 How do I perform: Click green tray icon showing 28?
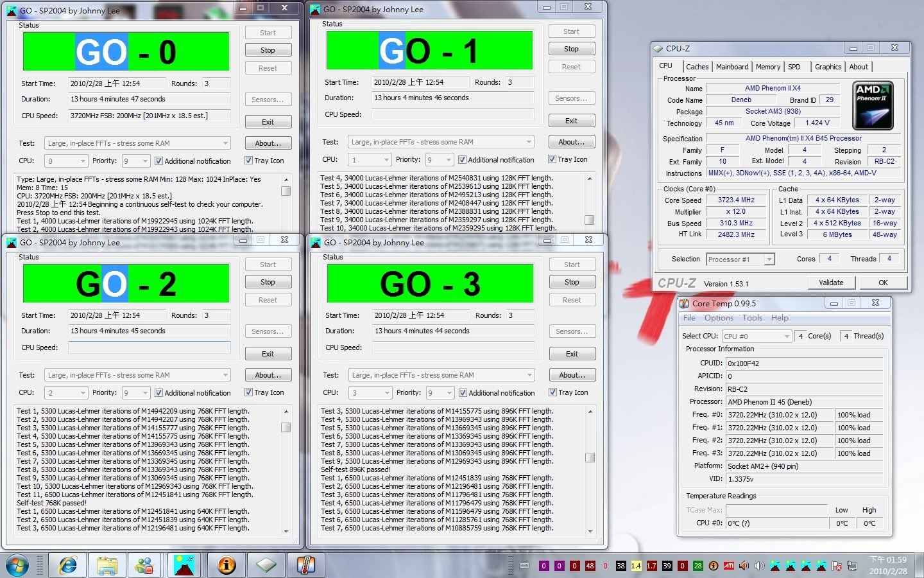click(x=697, y=566)
